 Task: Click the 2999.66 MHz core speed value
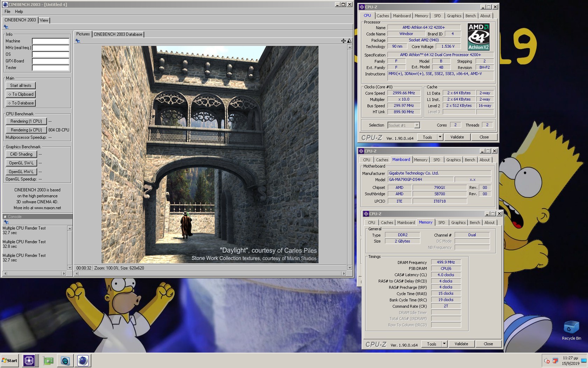pos(404,93)
